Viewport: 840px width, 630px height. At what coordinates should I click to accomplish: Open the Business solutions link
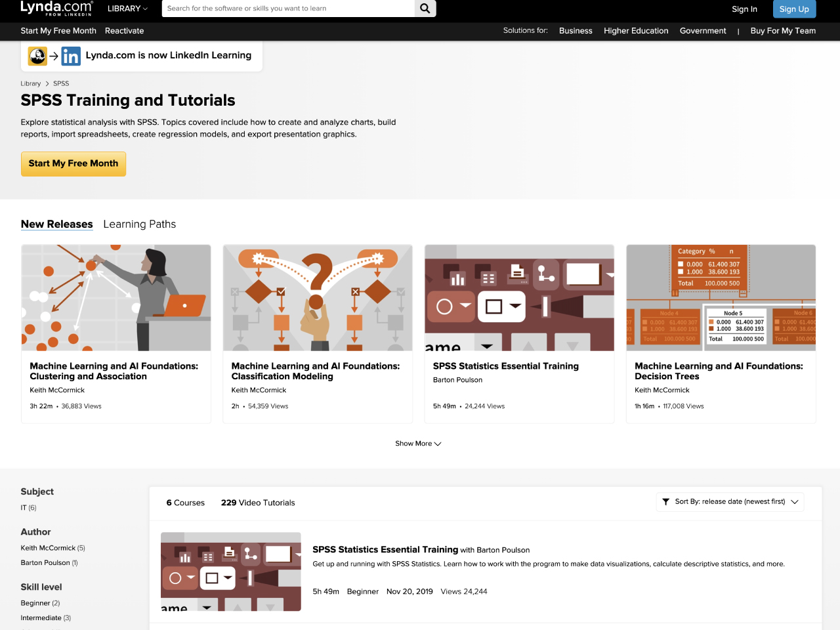point(576,31)
